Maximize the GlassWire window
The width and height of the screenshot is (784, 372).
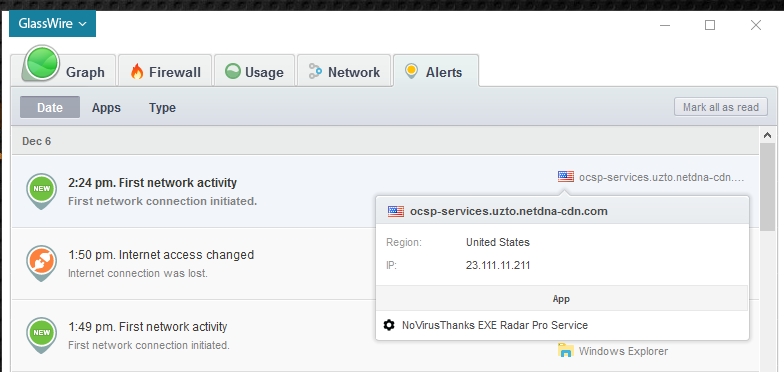[710, 24]
